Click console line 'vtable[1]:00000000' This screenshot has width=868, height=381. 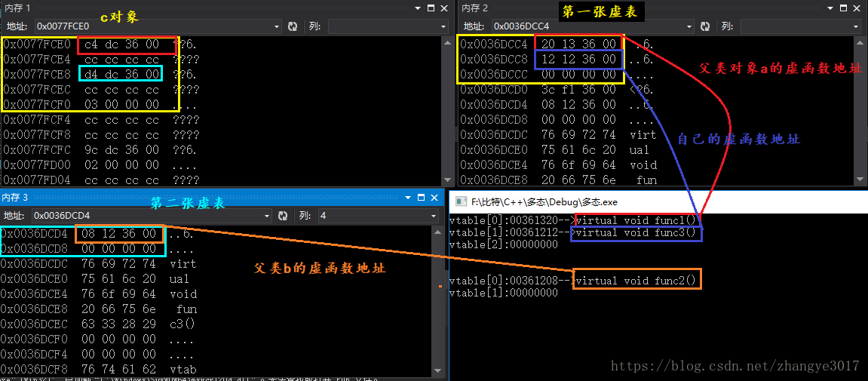click(x=504, y=293)
